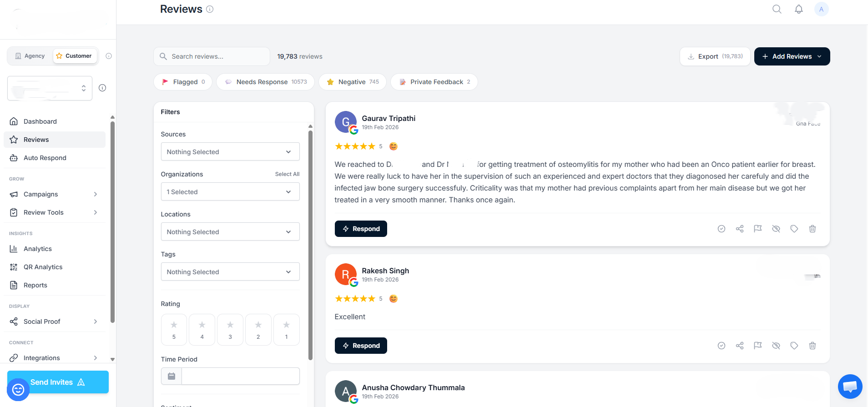Delete Rakesh Singh's review
868x407 pixels.
812,346
